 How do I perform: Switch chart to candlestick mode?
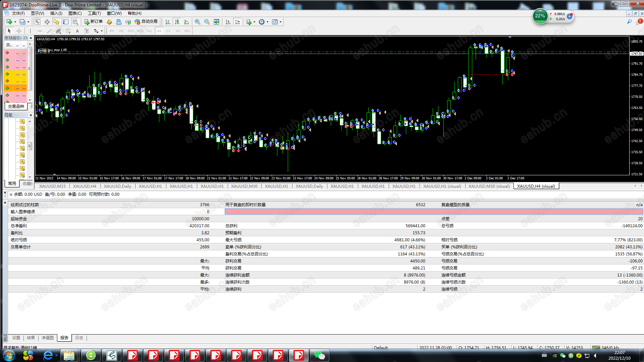coord(177,22)
